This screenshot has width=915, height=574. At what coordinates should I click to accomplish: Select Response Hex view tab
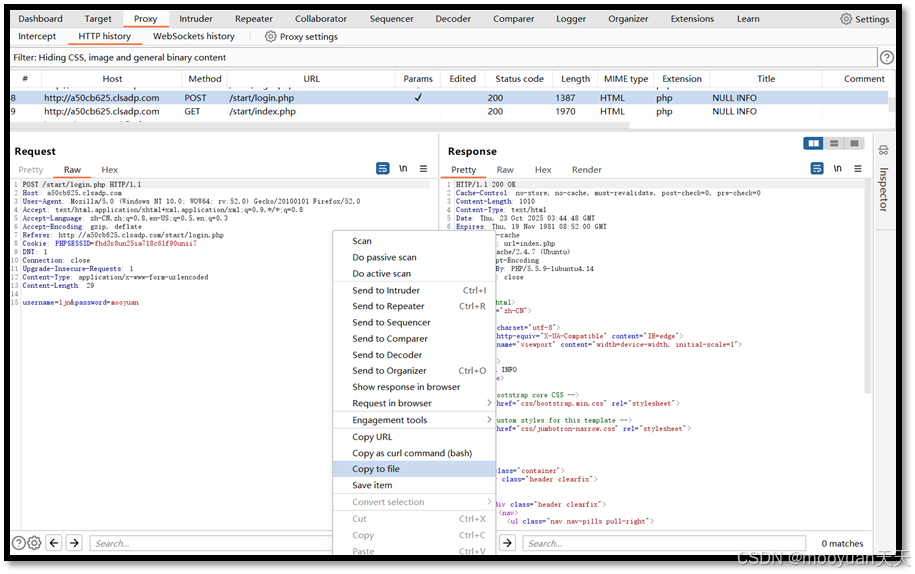pyautogui.click(x=543, y=170)
